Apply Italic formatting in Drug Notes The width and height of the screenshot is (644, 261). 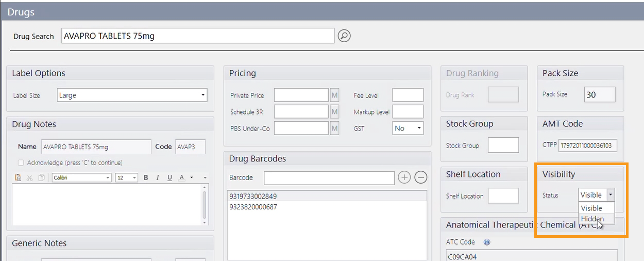tap(158, 177)
